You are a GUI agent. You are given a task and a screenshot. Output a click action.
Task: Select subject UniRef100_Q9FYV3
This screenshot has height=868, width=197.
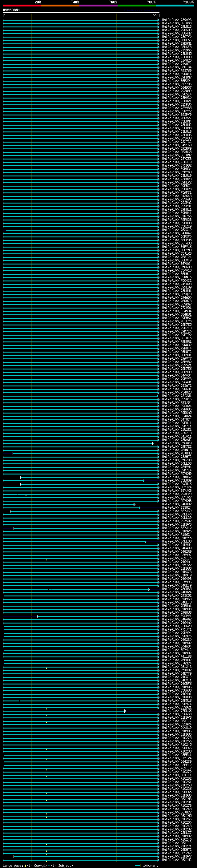177,379
